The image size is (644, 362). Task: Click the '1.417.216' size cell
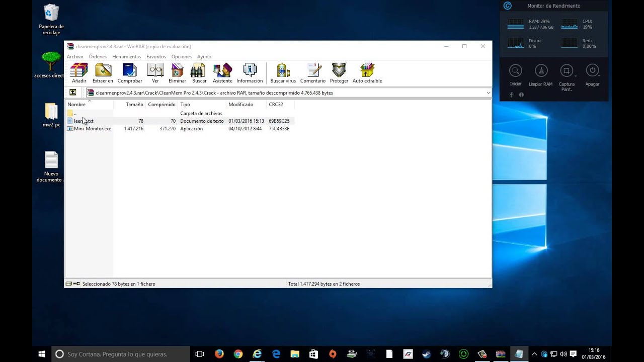(x=134, y=129)
